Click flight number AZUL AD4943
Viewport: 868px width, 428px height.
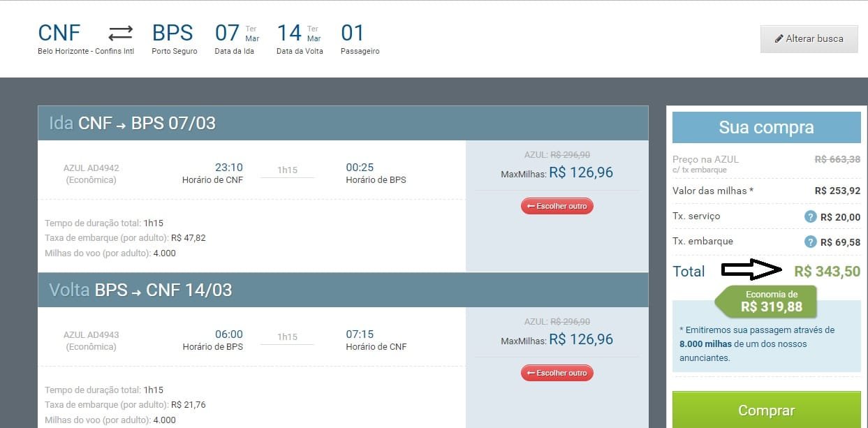tap(91, 334)
